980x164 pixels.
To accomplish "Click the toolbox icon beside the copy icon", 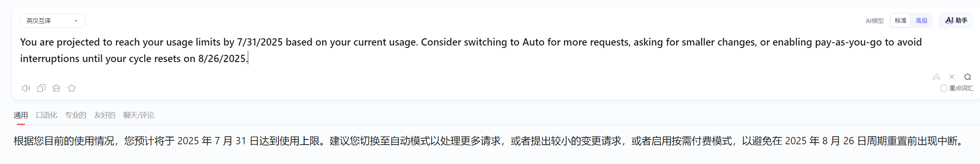I will click(56, 88).
